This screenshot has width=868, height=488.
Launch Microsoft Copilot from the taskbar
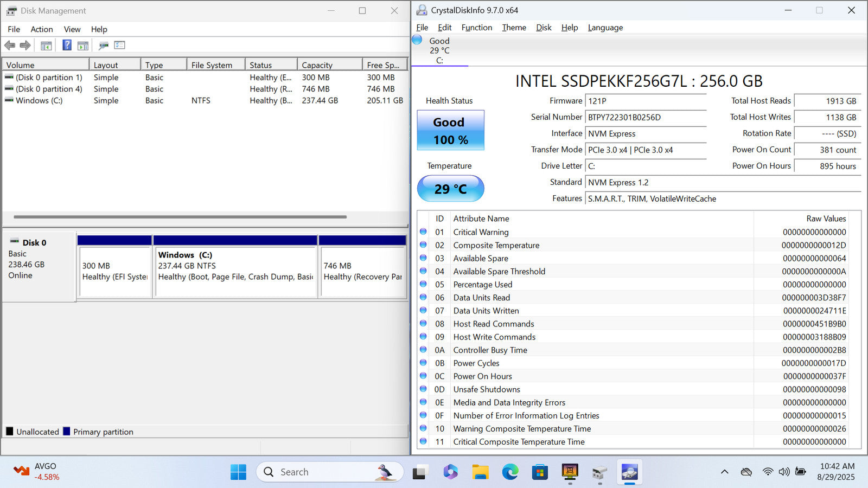tap(450, 472)
